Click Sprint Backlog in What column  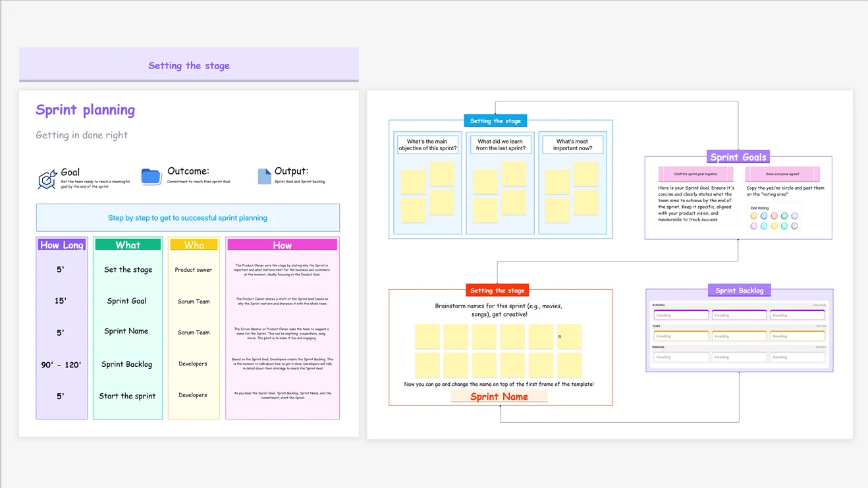click(x=126, y=364)
